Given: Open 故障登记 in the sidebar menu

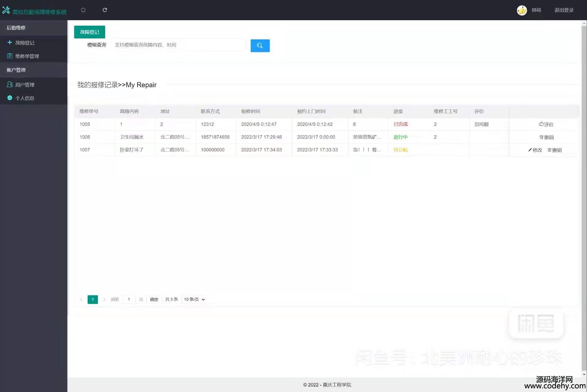Looking at the screenshot, I should tap(25, 43).
